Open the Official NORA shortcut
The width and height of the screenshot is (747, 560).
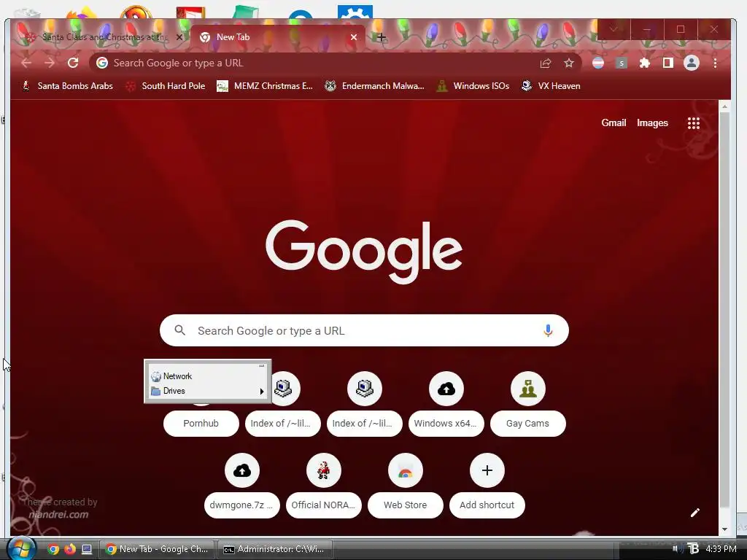pos(324,486)
